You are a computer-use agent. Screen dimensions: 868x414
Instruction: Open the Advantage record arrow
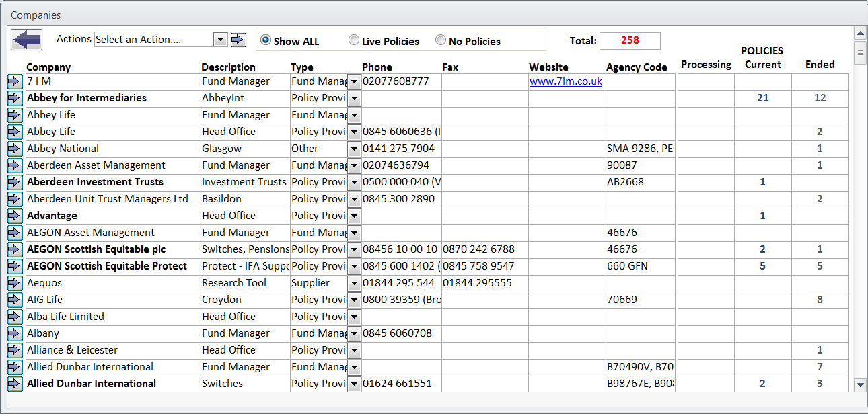coord(15,216)
